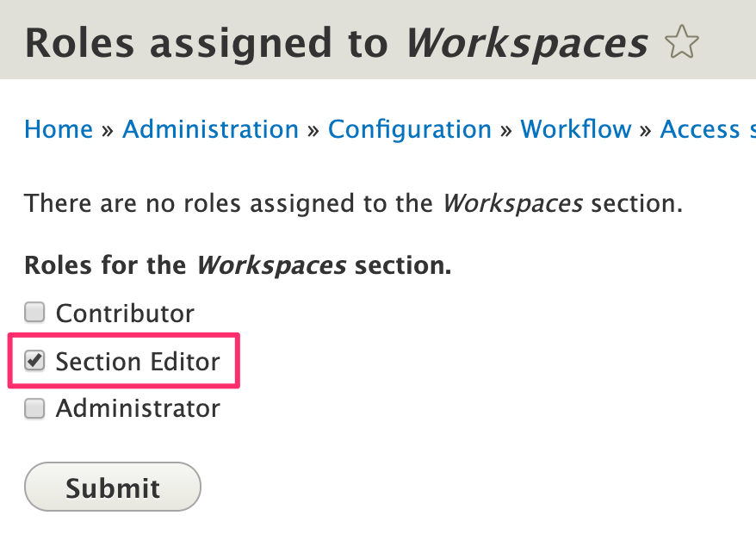Navigate to the Configuration breadcrumb link

(410, 129)
